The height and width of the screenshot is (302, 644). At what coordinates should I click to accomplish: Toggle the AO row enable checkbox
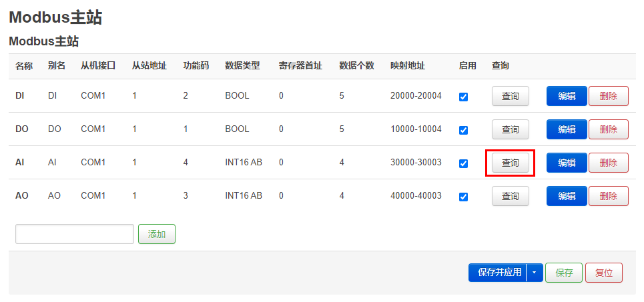[x=463, y=197]
